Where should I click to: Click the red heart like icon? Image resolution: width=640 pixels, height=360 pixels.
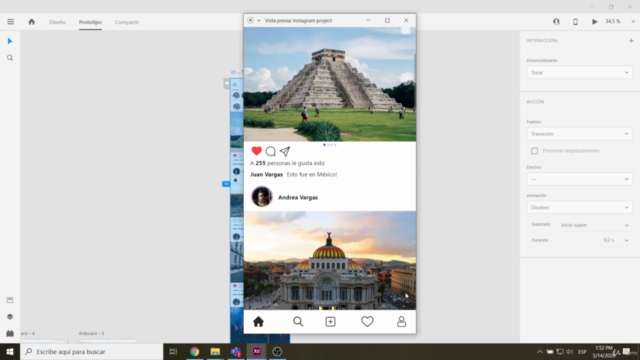[x=256, y=151]
